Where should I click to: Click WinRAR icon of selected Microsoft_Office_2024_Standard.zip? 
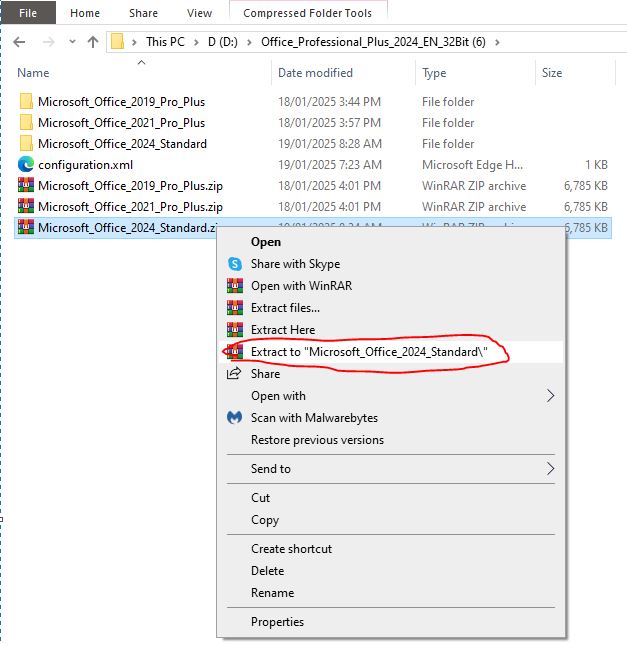pos(26,227)
